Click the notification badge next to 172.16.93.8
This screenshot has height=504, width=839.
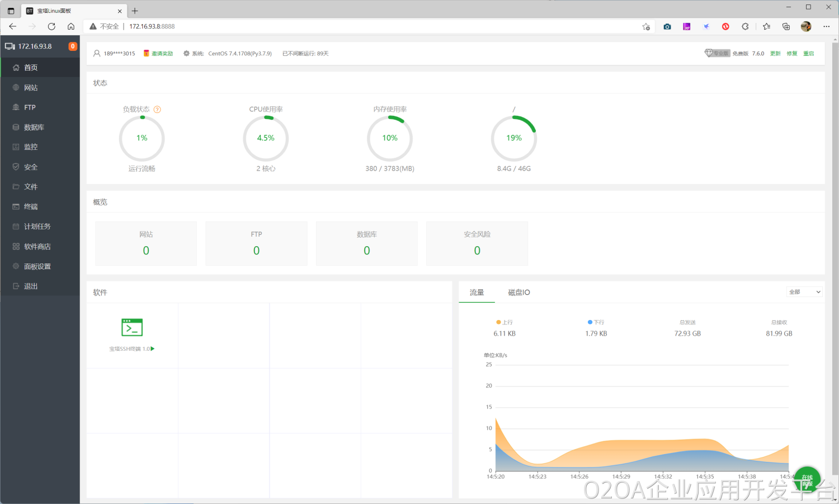pos(73,46)
